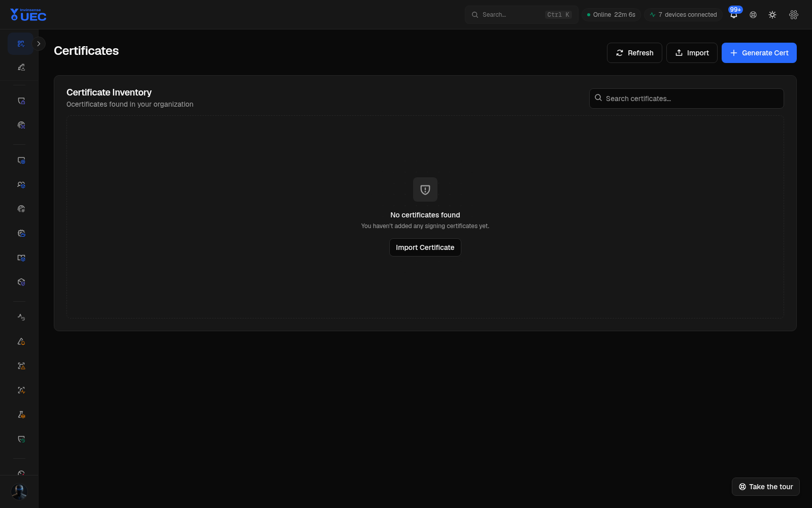
Task: Open the shield with lock sidebar icon
Action: pos(21,101)
